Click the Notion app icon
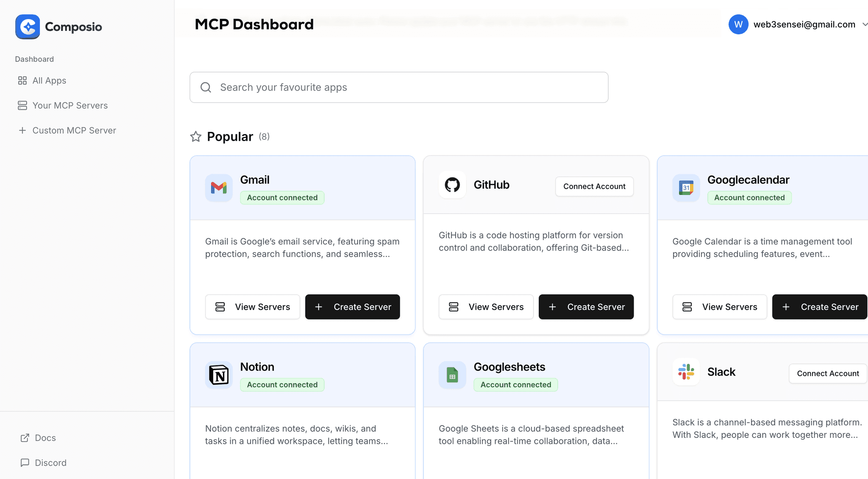The width and height of the screenshot is (868, 479). click(x=218, y=375)
